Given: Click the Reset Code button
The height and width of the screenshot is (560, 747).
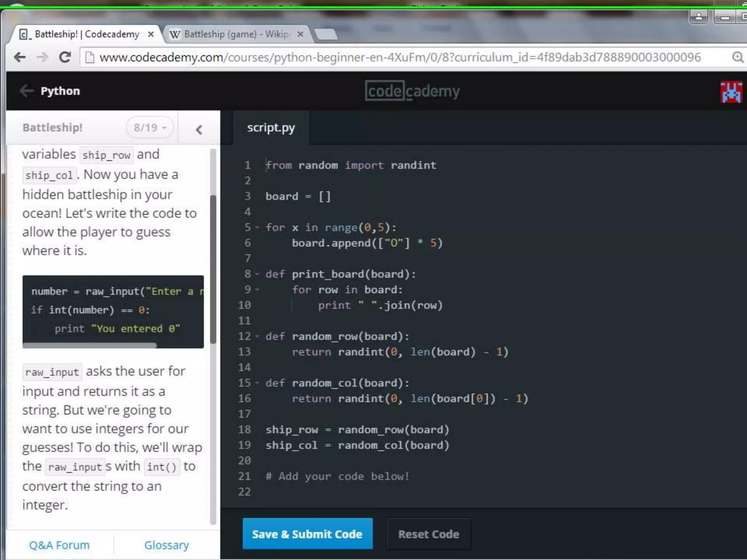Looking at the screenshot, I should pos(429,534).
